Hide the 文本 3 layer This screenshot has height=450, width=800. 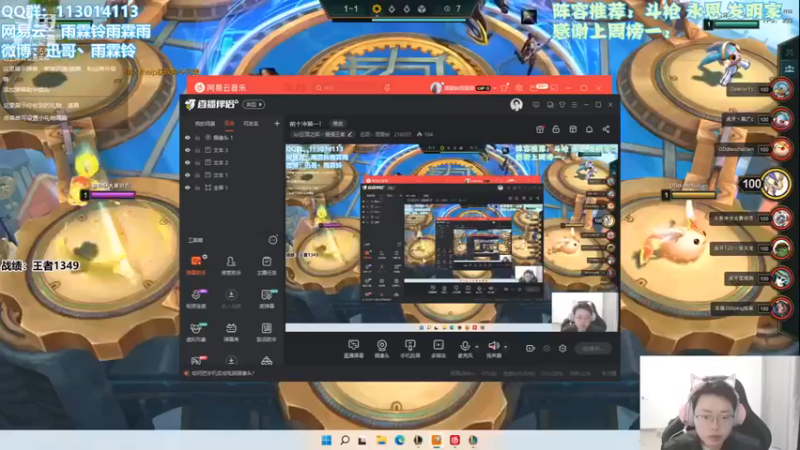[x=188, y=150]
